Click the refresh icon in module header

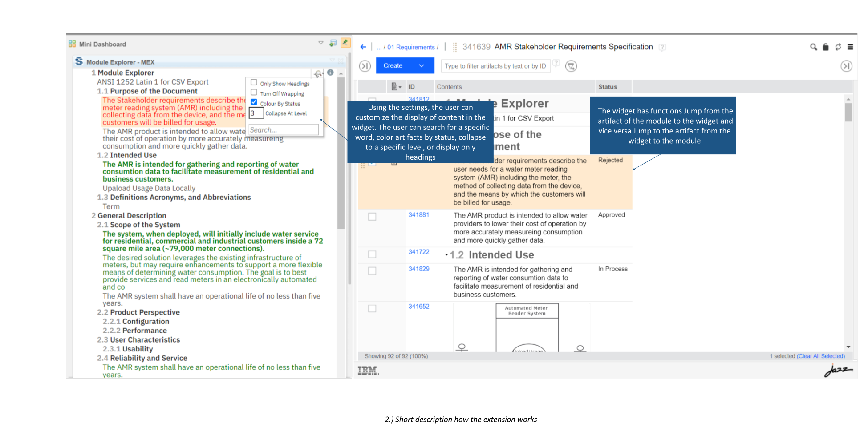click(x=838, y=47)
